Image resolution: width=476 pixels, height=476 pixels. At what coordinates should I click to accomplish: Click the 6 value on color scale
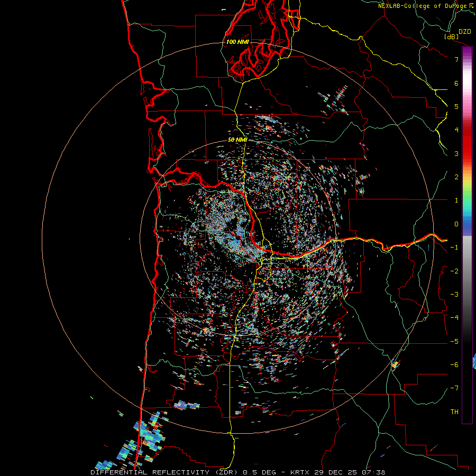tap(456, 83)
